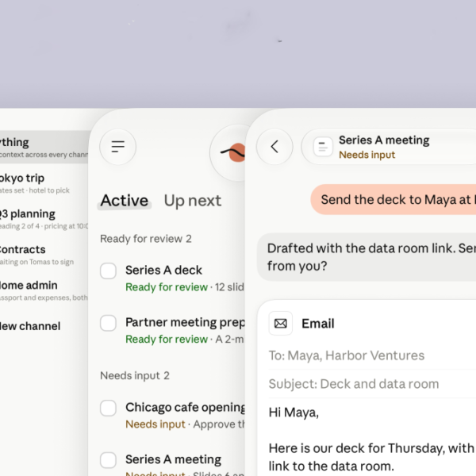The image size is (476, 476).
Task: Tick the Series A meeting checkbox
Action: tap(109, 460)
